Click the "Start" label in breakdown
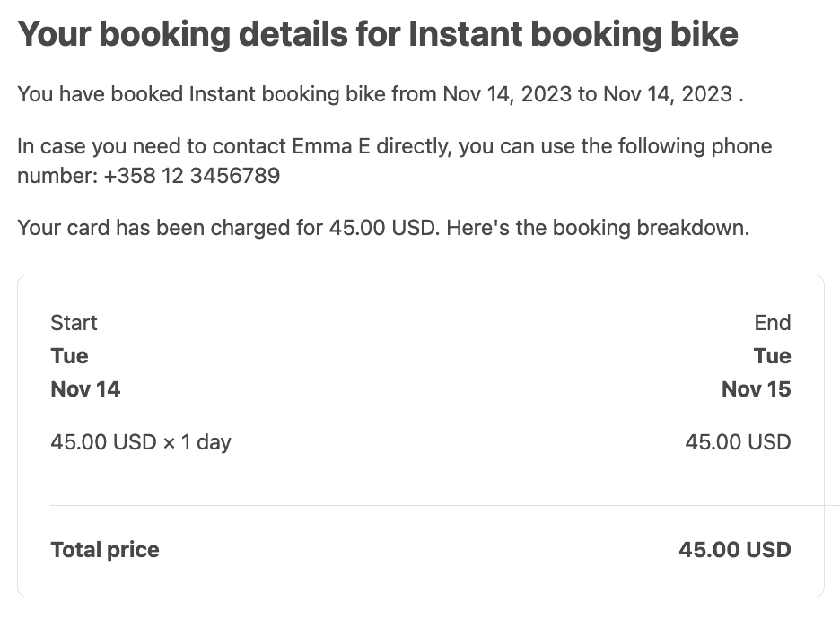Image resolution: width=840 pixels, height=619 pixels. click(x=74, y=323)
